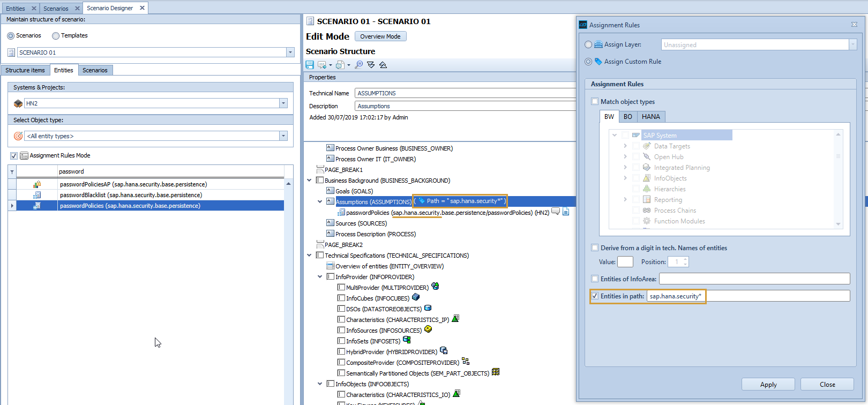Image resolution: width=868 pixels, height=405 pixels.
Task: Click the comment bubble icon beside passwordPolicies (HN2)
Action: pos(556,212)
